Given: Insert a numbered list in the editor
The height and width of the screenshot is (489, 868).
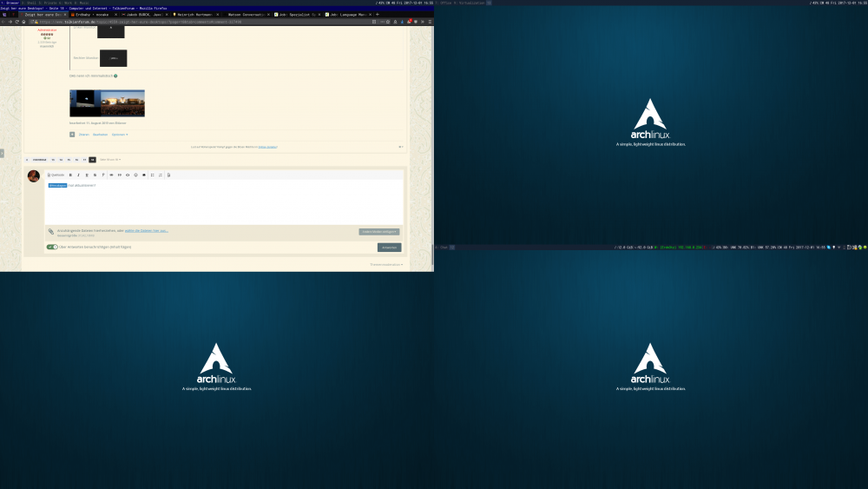Looking at the screenshot, I should 161,175.
